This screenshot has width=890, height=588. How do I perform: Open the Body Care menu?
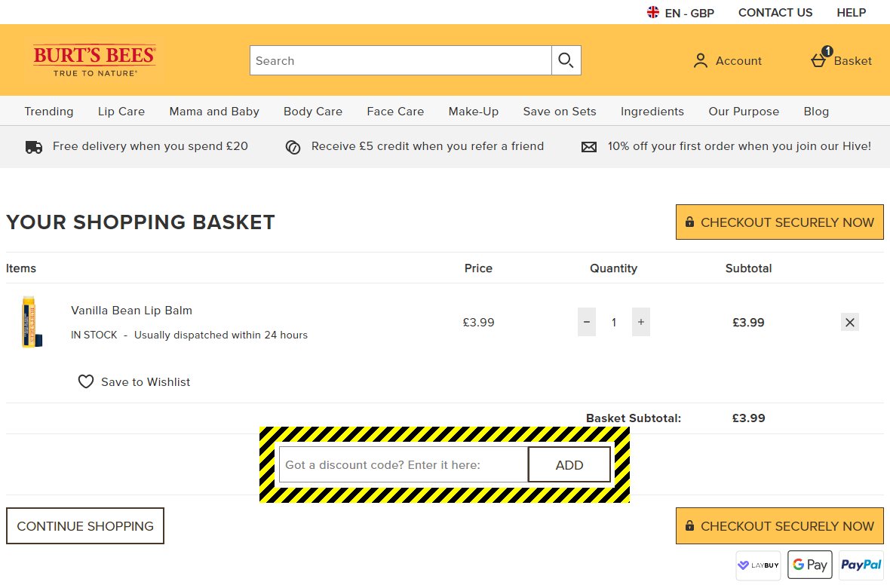pyautogui.click(x=313, y=112)
